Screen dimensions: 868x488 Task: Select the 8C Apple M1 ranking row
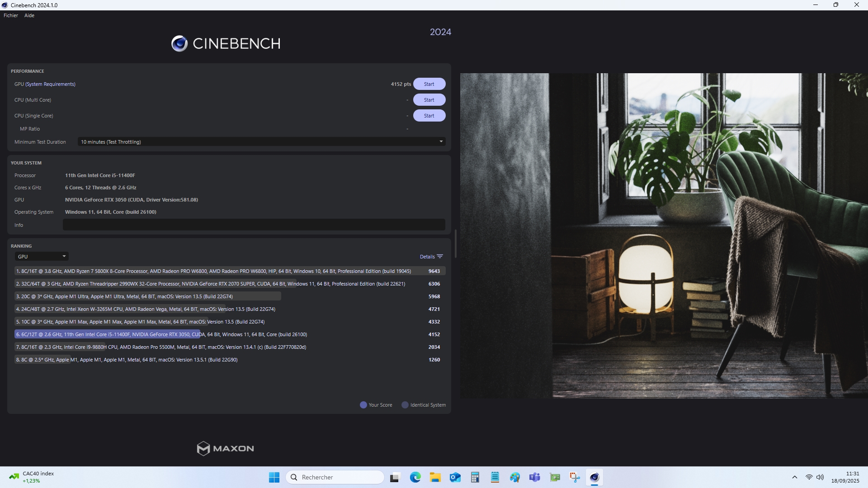click(230, 360)
